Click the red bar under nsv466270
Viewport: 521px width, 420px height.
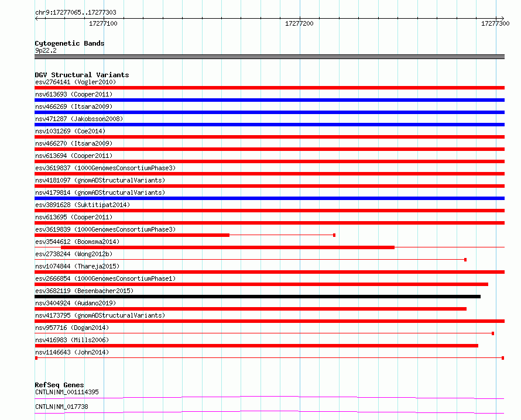click(269, 149)
